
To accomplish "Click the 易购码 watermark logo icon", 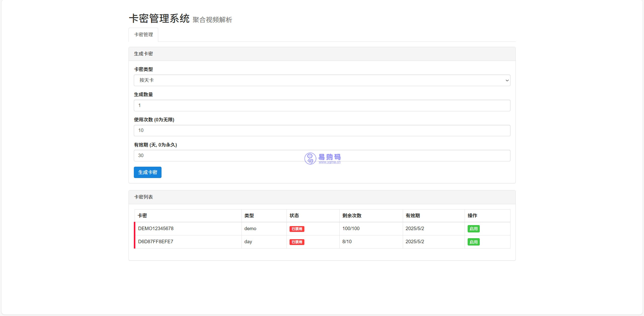I will pos(310,158).
